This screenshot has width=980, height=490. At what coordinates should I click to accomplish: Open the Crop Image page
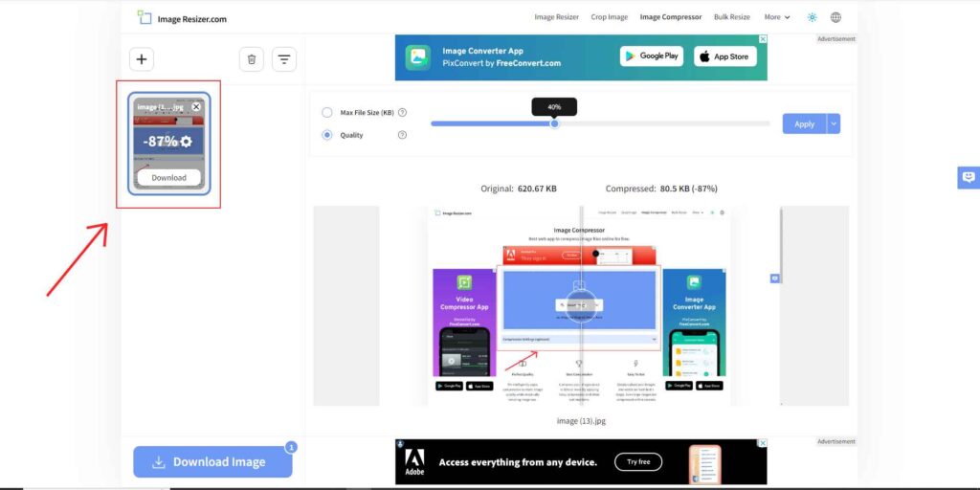610,17
